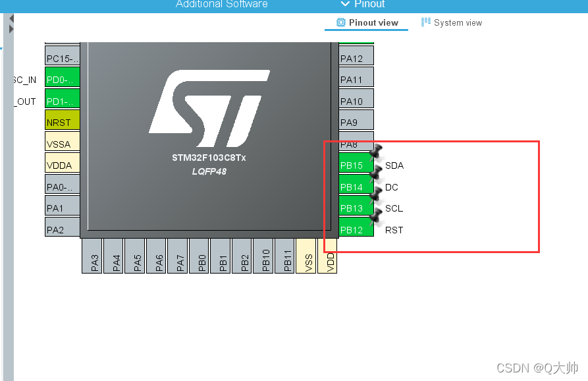588x381 pixels.
Task: Click the LQFP48 package label
Action: (x=209, y=171)
